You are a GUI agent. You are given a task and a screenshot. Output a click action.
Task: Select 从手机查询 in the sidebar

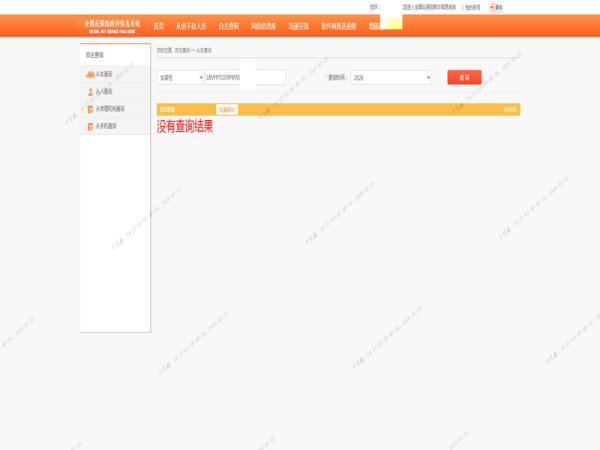tap(106, 126)
